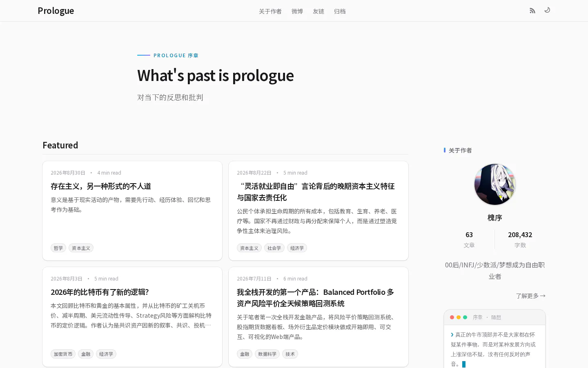Select 经济学 tag on 灵活就业 card
Viewport: 588px width, 368px height.
pyautogui.click(x=297, y=248)
